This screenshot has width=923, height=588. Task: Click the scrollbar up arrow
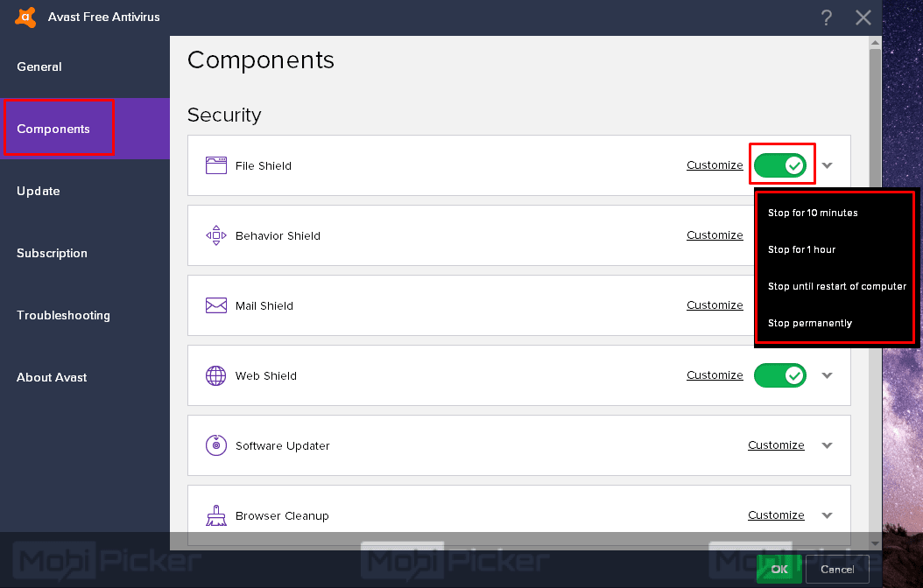(876, 42)
